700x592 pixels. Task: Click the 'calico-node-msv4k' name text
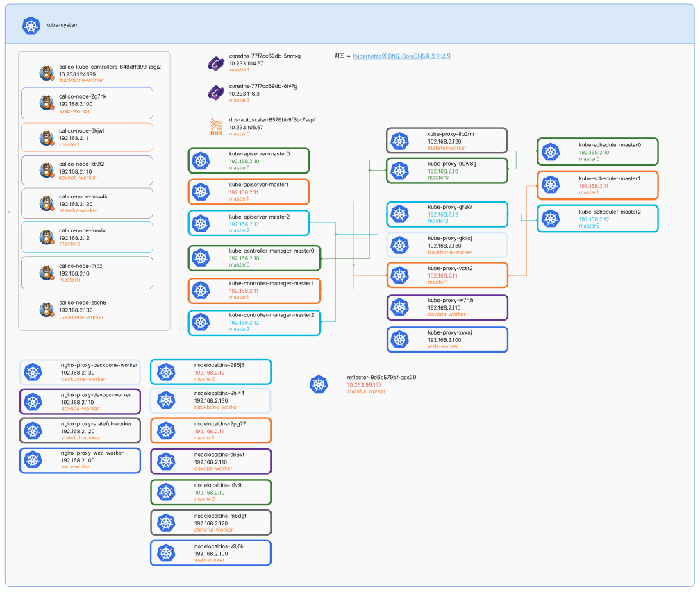coord(83,196)
